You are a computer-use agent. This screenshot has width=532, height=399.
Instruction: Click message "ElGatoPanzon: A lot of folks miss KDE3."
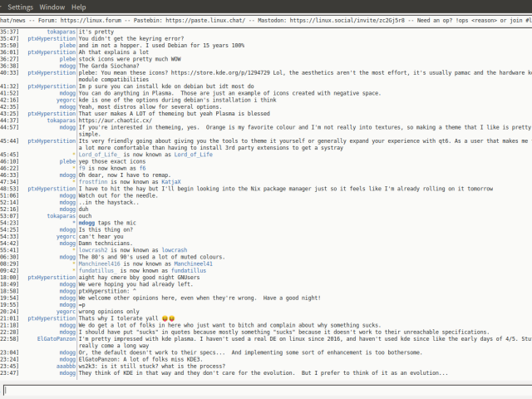click(x=140, y=359)
